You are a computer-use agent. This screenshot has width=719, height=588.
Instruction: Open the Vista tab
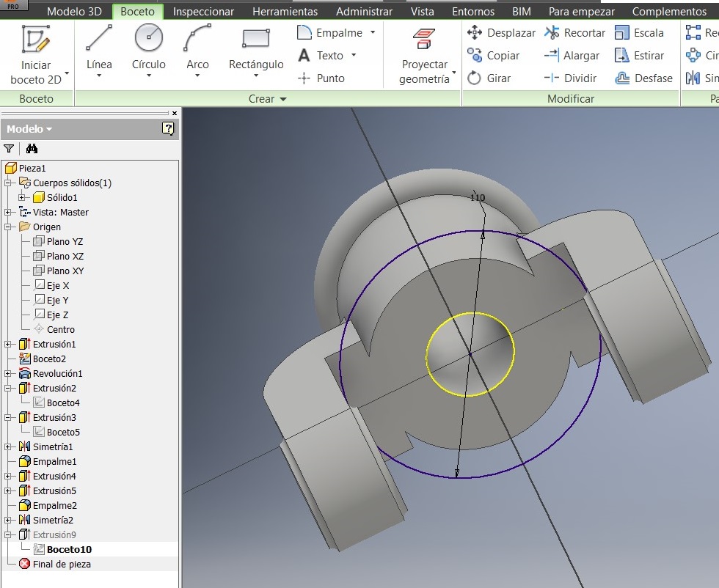(x=423, y=12)
